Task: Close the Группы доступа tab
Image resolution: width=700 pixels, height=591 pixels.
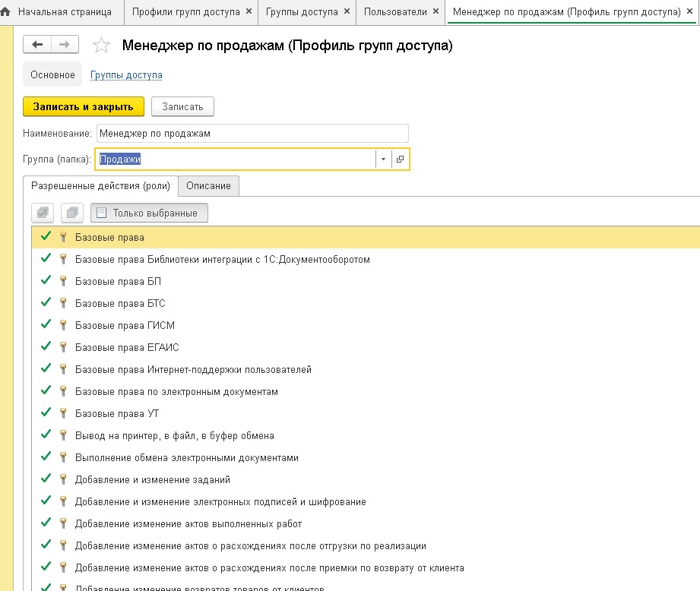Action: [x=347, y=11]
